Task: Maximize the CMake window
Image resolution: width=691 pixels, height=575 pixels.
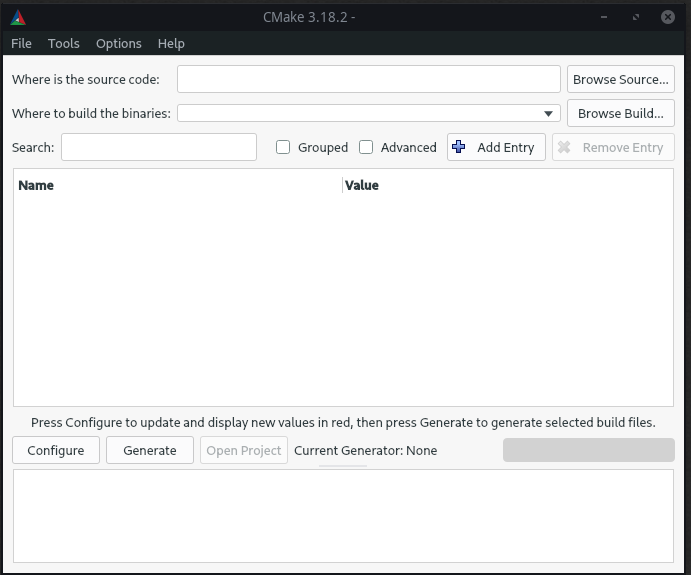Action: pyautogui.click(x=635, y=17)
